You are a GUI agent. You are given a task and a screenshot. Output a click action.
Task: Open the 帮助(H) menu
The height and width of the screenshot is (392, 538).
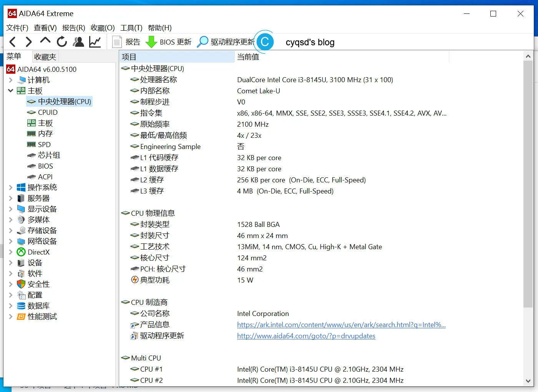(159, 28)
